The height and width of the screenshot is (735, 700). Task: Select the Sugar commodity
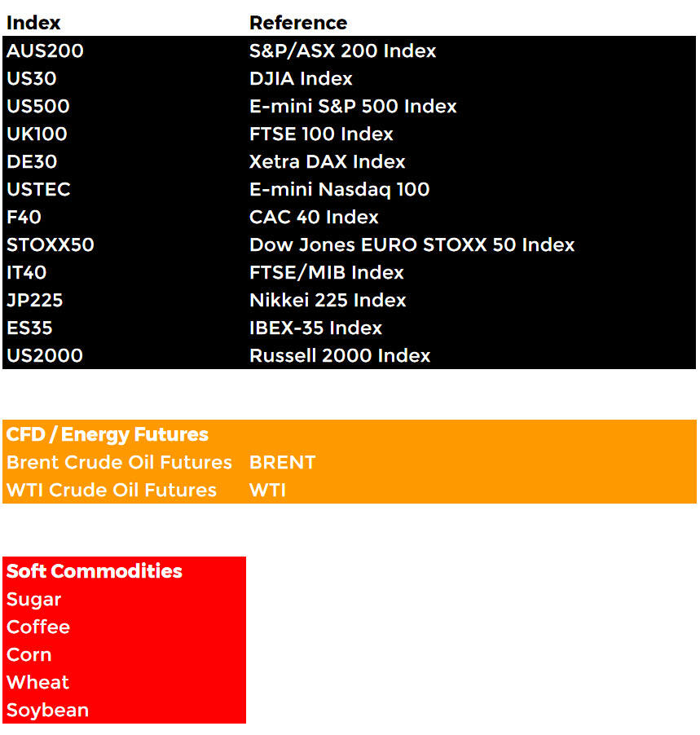click(33, 600)
